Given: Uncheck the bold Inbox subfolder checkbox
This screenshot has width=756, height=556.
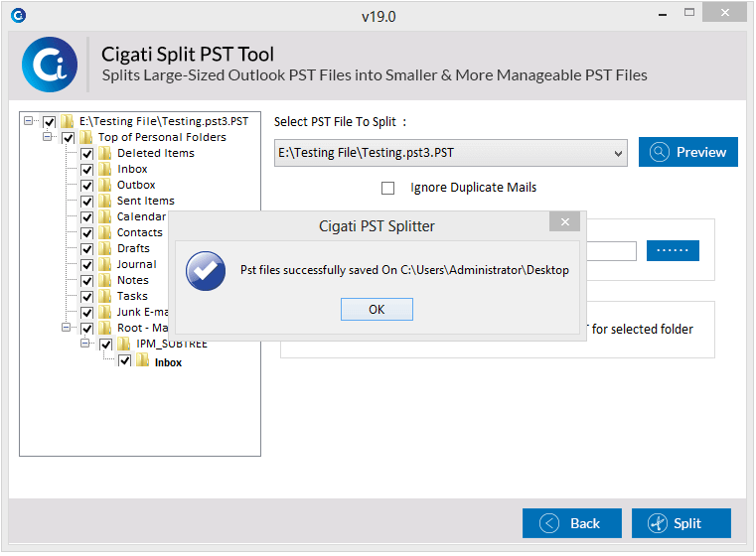Looking at the screenshot, I should pyautogui.click(x=124, y=360).
